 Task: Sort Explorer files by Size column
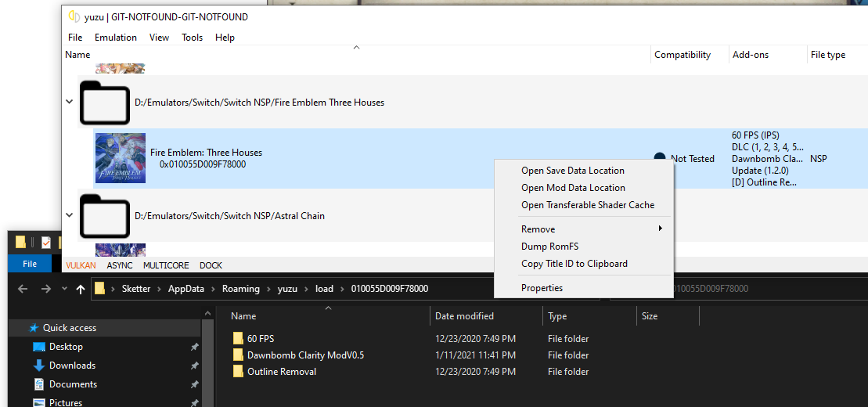pos(650,316)
